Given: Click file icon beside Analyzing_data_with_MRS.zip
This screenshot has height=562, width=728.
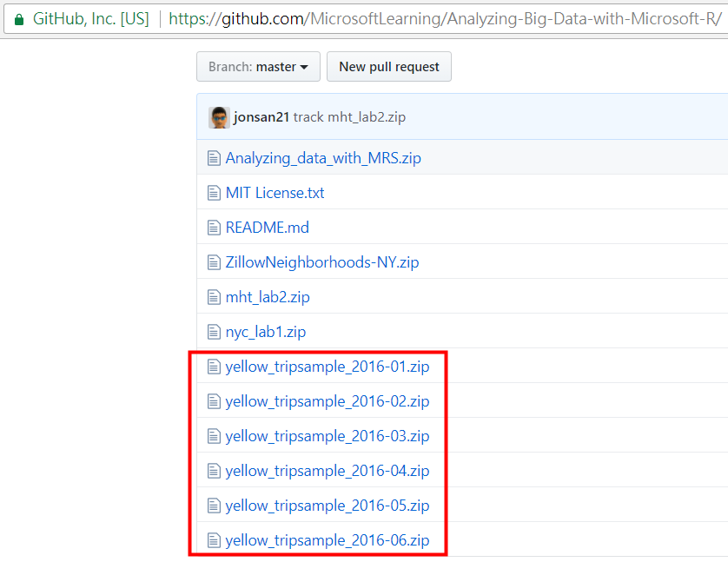Looking at the screenshot, I should [214, 158].
